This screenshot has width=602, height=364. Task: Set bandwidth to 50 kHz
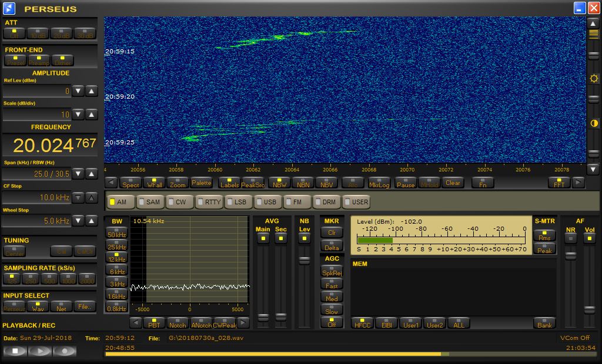tap(116, 233)
